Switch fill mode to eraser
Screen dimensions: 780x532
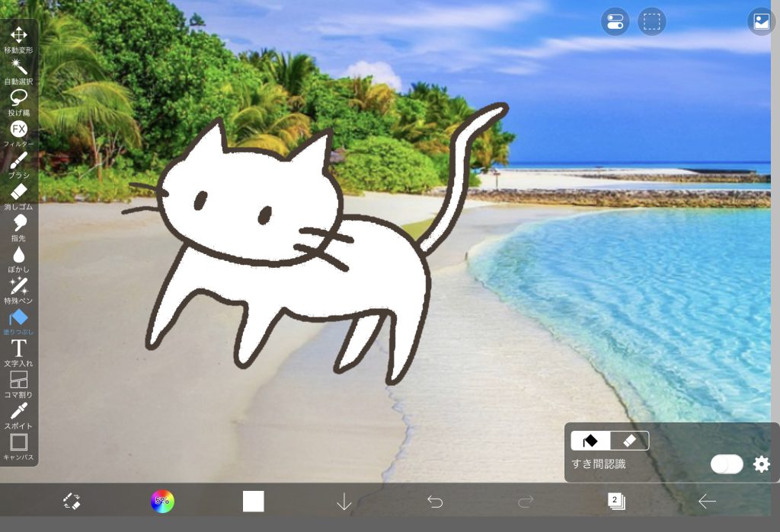pyautogui.click(x=629, y=441)
